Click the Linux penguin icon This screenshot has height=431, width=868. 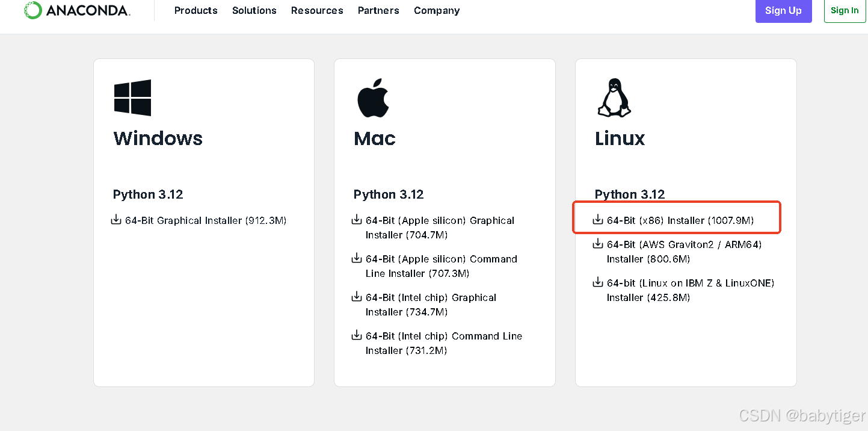tap(614, 98)
